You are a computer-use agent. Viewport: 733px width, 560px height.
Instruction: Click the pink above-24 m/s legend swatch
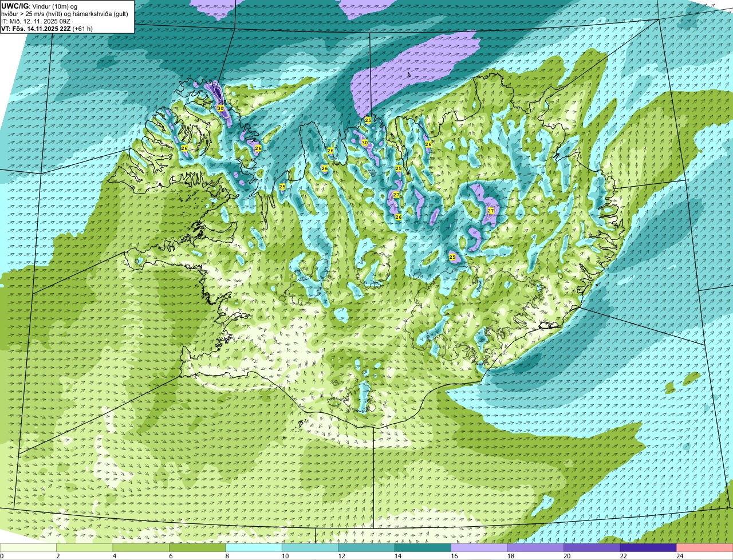tap(705, 547)
